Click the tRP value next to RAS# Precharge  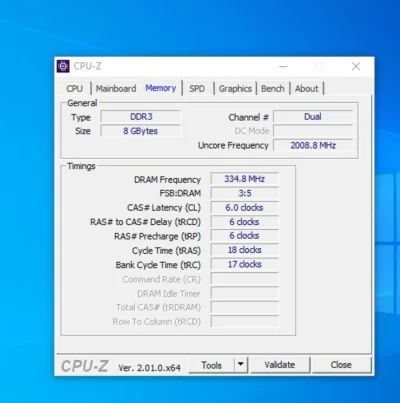click(244, 236)
